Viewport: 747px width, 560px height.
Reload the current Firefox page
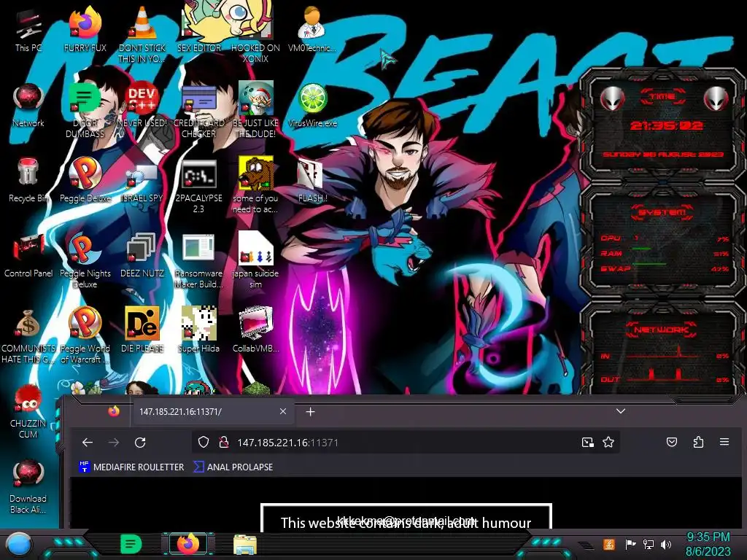(x=140, y=443)
